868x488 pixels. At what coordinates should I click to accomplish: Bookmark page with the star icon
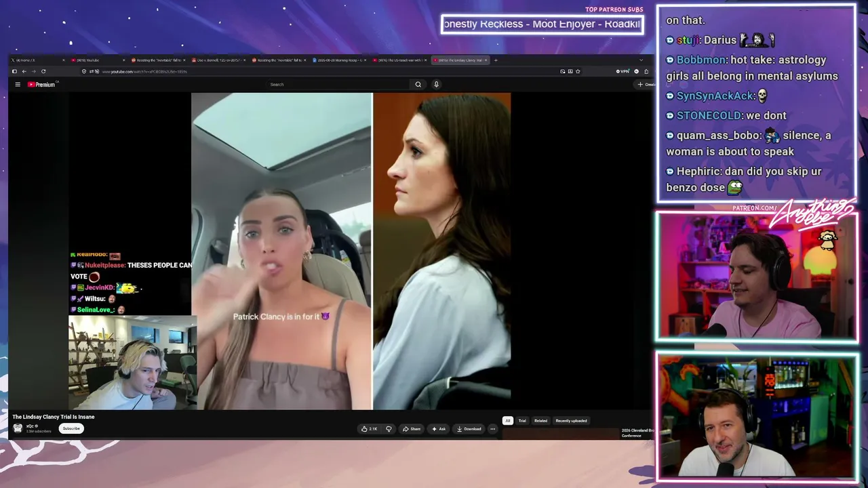point(578,71)
